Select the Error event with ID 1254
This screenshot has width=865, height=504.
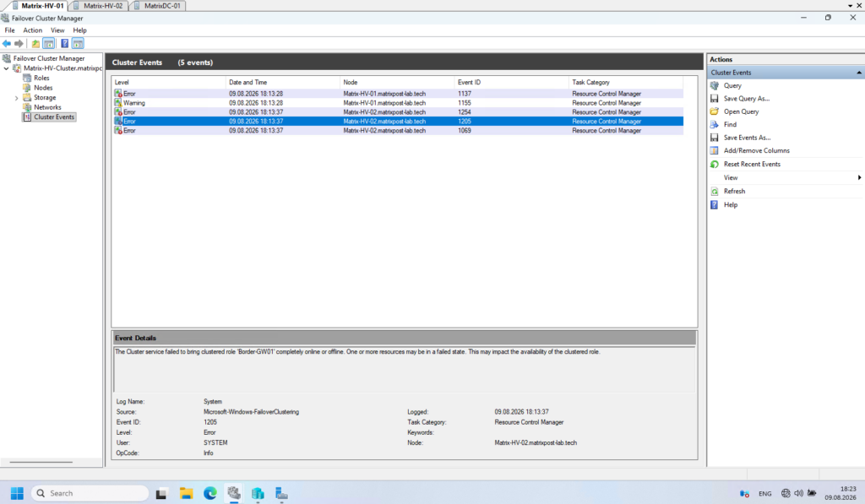tap(398, 112)
